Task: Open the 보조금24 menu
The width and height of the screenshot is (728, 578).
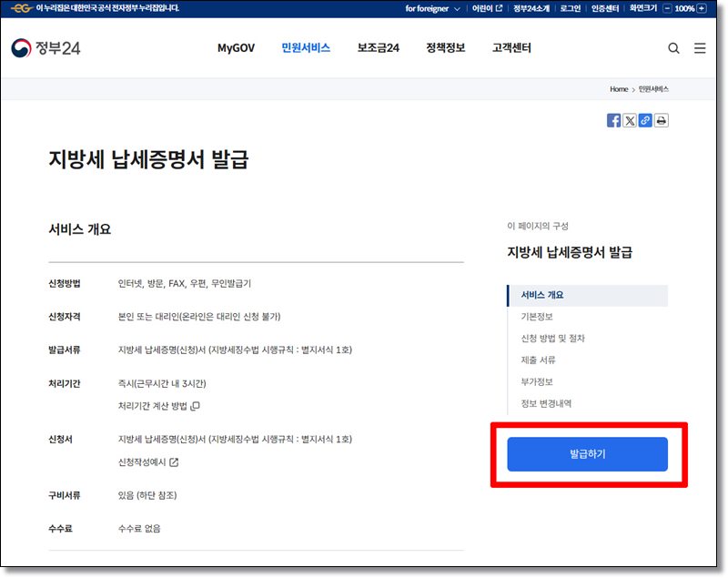Action: 378,48
